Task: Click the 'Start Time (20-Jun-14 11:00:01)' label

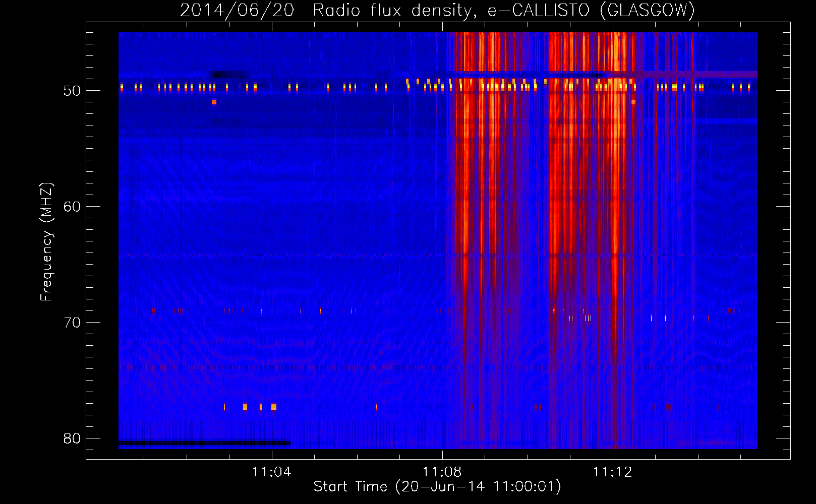Action: [x=437, y=486]
